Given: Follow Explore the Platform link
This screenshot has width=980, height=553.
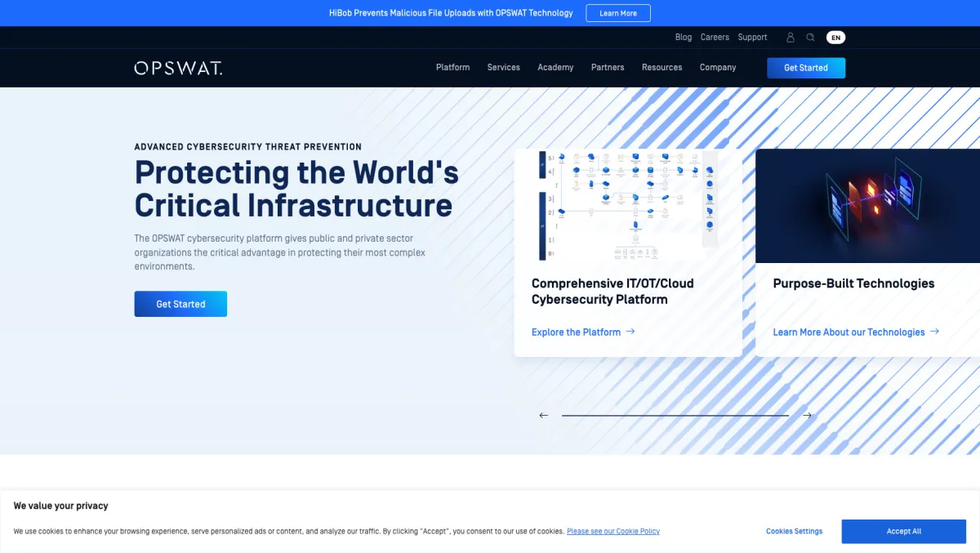Looking at the screenshot, I should [x=583, y=332].
